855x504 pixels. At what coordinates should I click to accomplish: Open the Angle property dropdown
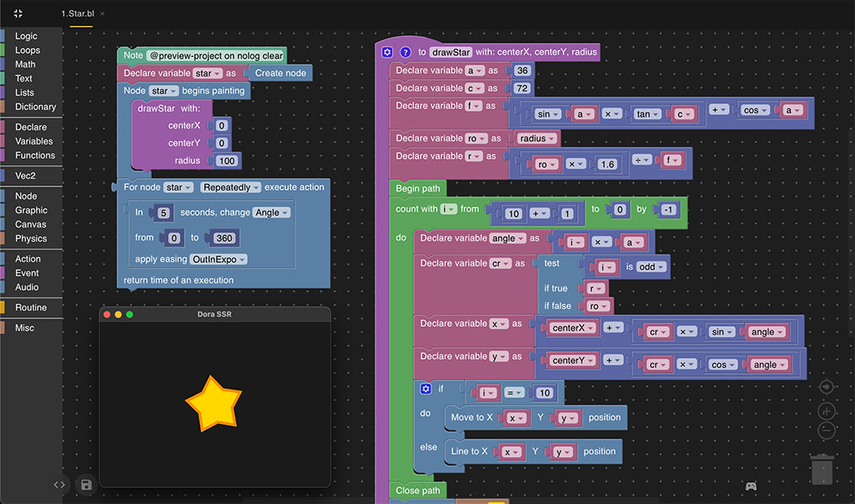point(271,213)
